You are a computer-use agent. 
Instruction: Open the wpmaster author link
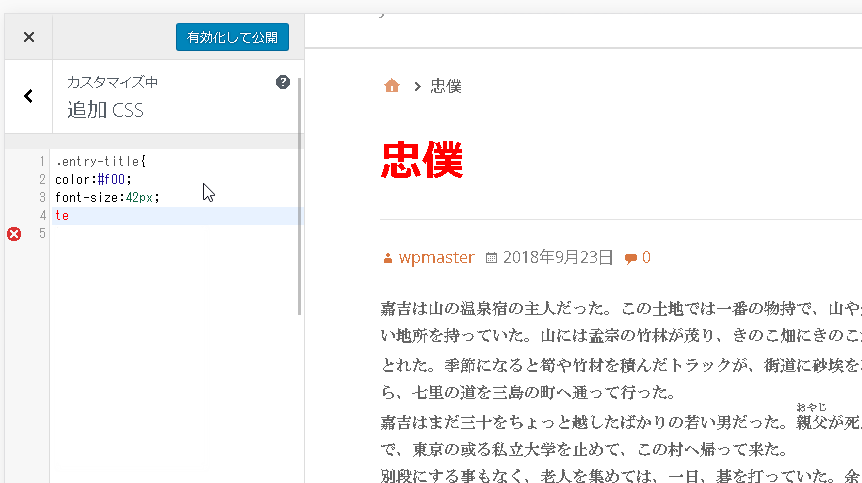click(x=436, y=257)
